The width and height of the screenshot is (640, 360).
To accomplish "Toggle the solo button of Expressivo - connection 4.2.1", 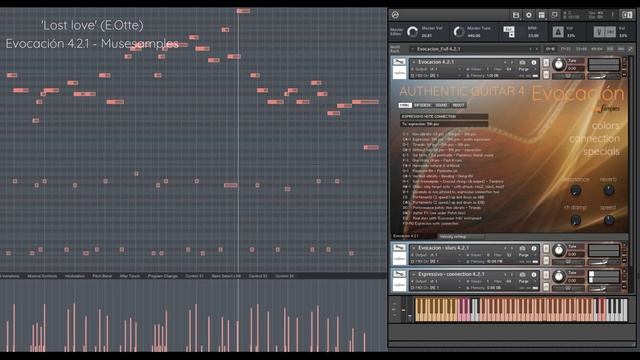I will (x=546, y=275).
